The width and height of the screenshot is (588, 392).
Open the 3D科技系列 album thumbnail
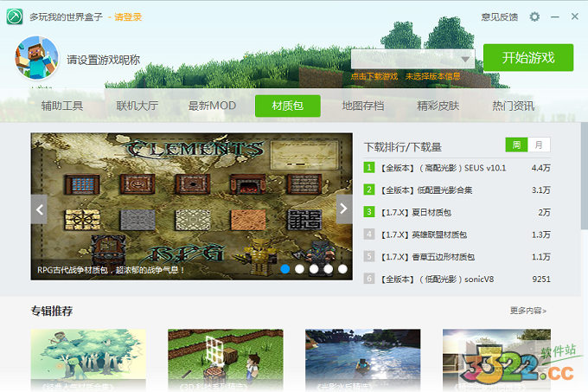(226, 360)
